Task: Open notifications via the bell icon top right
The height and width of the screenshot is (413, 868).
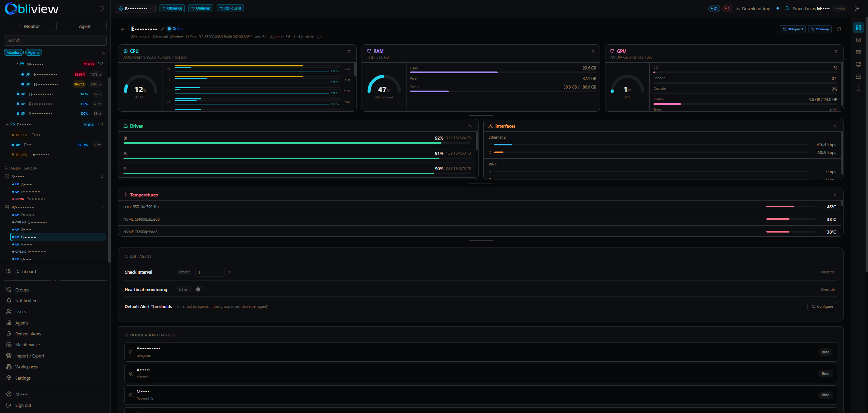Action: pyautogui.click(x=787, y=8)
